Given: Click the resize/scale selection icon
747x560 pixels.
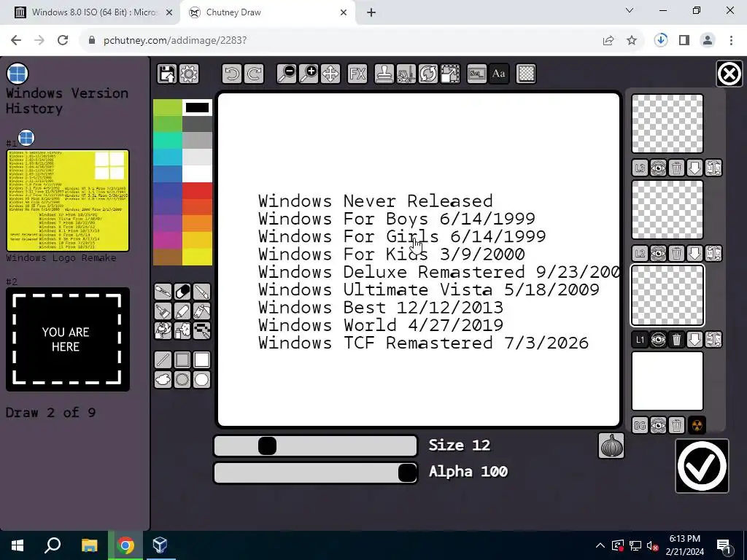Looking at the screenshot, I should (449, 74).
